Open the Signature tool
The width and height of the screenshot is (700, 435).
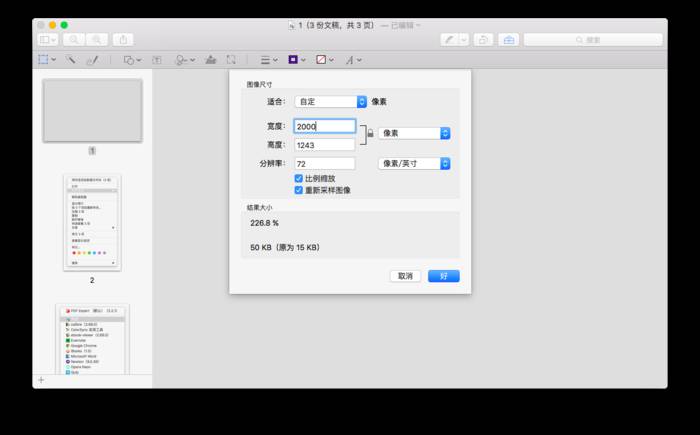(181, 60)
